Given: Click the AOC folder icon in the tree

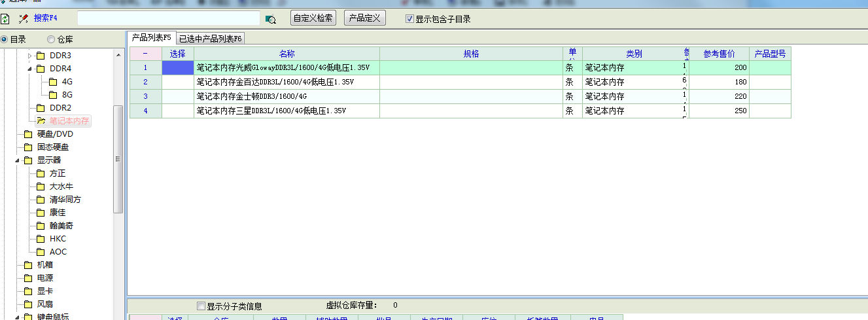Looking at the screenshot, I should (x=41, y=252).
